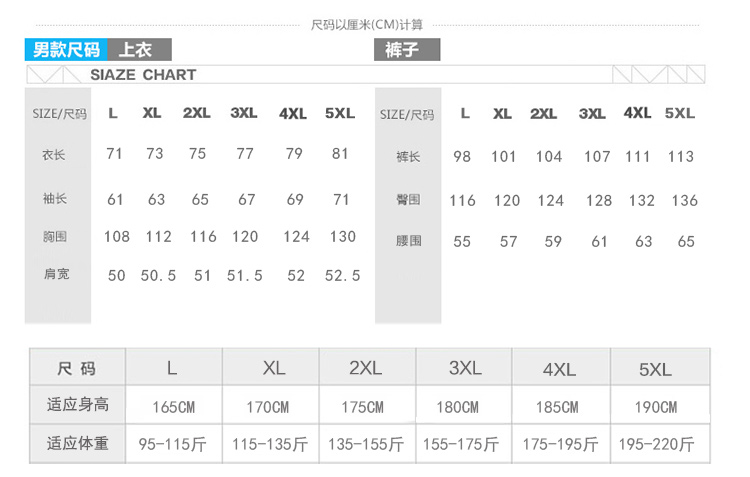This screenshot has width=750, height=477.
Task: Click the 腰围 row label
Action: 408,240
